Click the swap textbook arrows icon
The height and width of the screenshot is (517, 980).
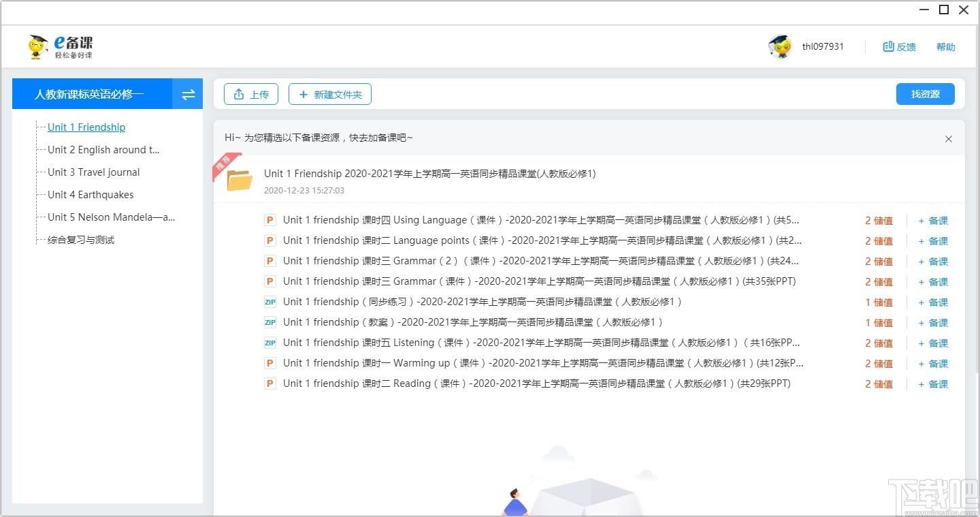[x=188, y=95]
